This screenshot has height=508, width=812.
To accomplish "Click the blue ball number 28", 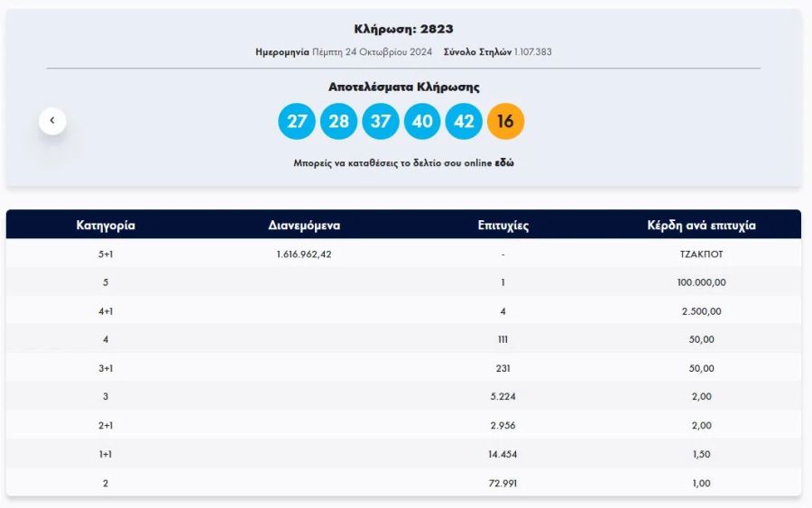I will pos(338,122).
